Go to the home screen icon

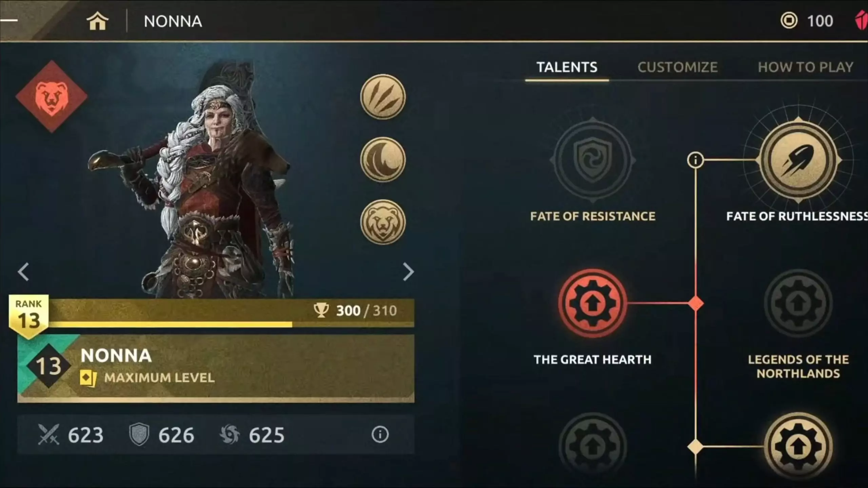tap(98, 21)
